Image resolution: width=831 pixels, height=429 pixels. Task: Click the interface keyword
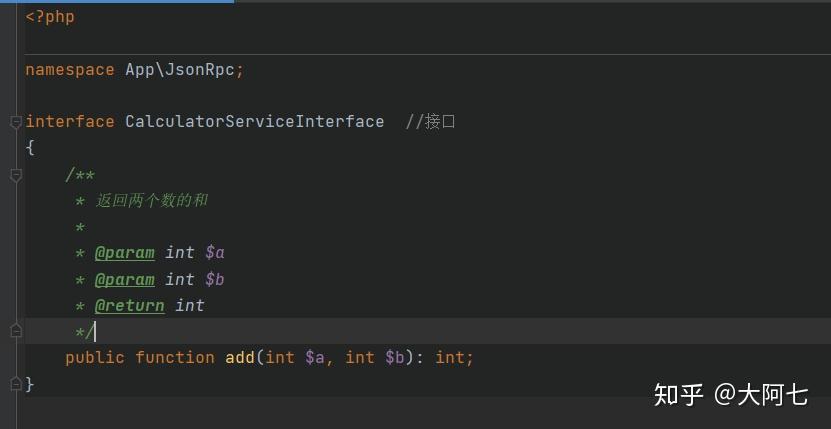[x=69, y=122]
